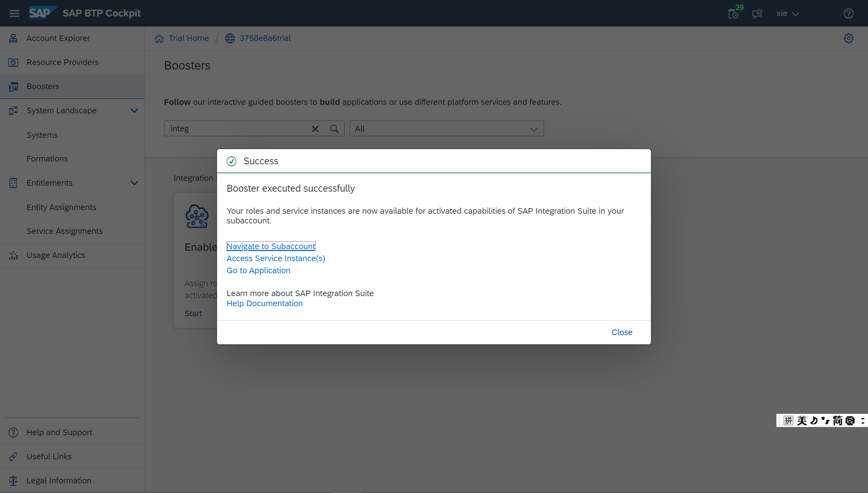Open Formations under System Landscape
Screen dimensions: 868x493
pos(72,159)
